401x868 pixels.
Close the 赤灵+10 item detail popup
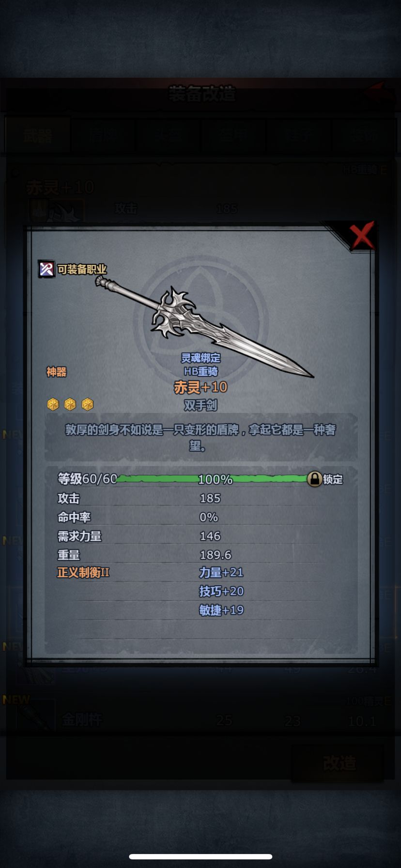click(x=362, y=236)
